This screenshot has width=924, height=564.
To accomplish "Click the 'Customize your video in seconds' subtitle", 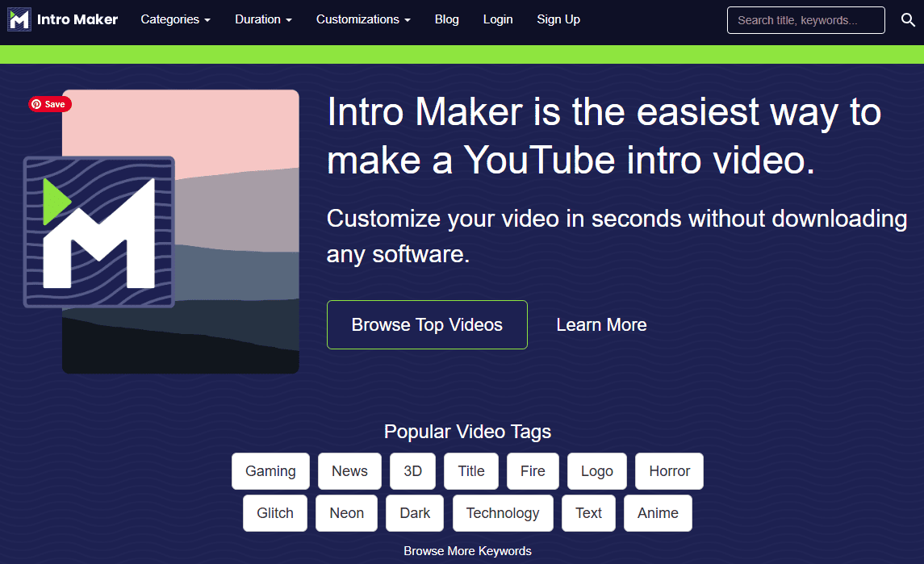I will tap(617, 236).
